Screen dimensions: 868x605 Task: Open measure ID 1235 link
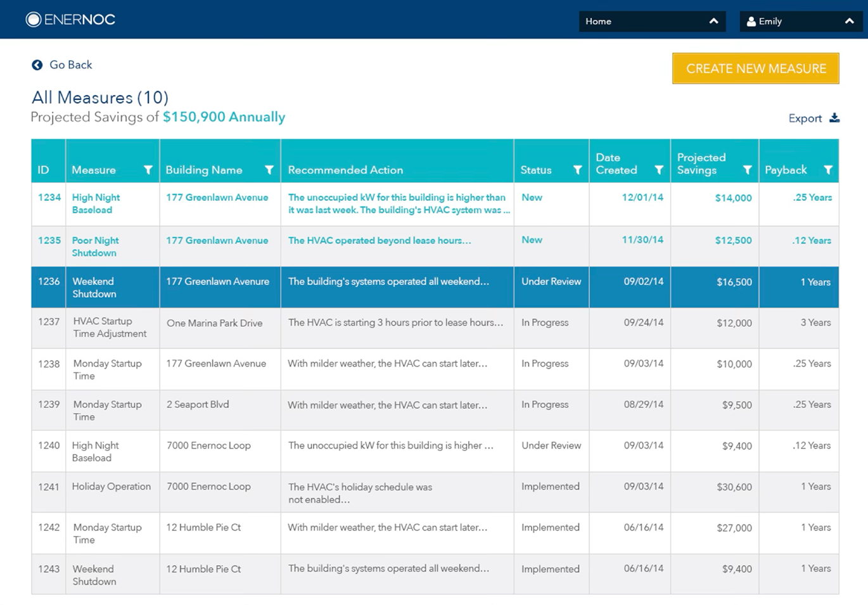[49, 240]
